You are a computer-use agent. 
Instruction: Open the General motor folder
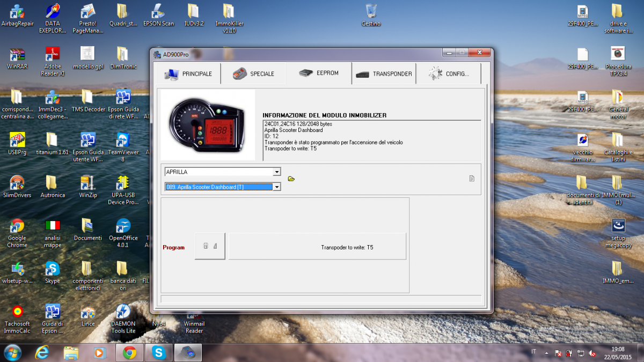[618, 104]
